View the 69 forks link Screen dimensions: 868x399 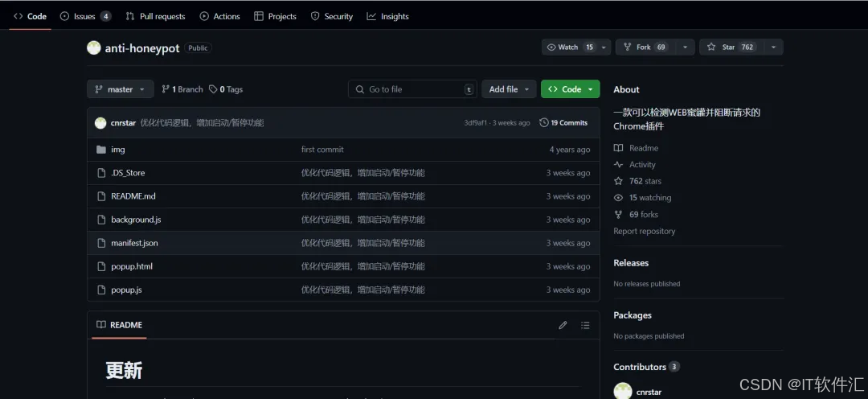coord(636,215)
